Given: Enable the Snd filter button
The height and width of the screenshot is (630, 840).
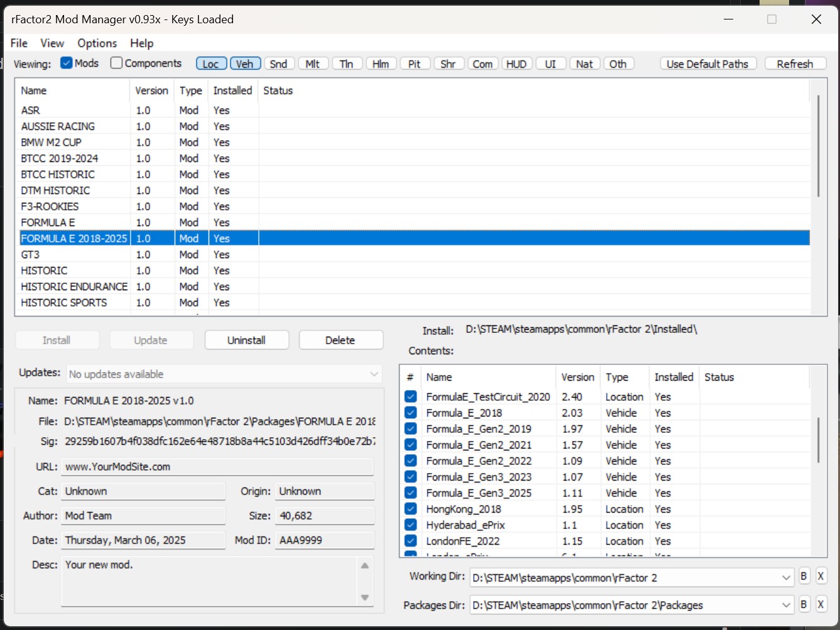Looking at the screenshot, I should pyautogui.click(x=278, y=64).
